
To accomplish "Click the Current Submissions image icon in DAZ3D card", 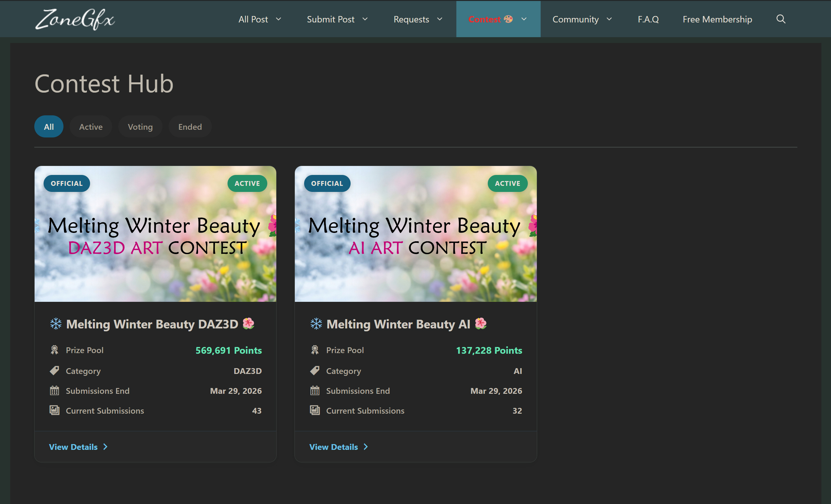I will click(x=54, y=410).
